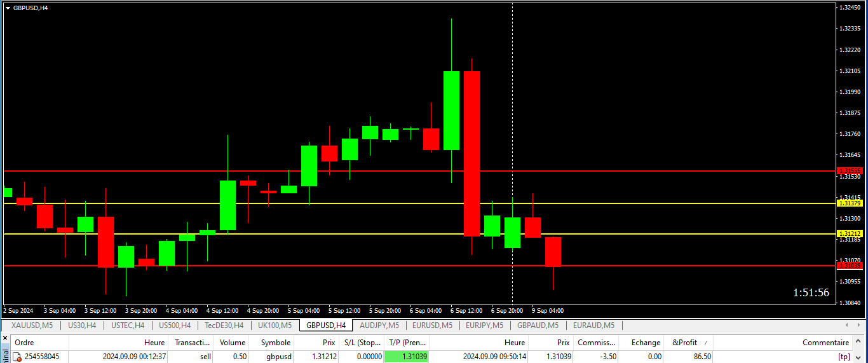Click the tall green candle at 6 Sep 12:00
Viewport: 868px width, 363px height.
tap(451, 111)
